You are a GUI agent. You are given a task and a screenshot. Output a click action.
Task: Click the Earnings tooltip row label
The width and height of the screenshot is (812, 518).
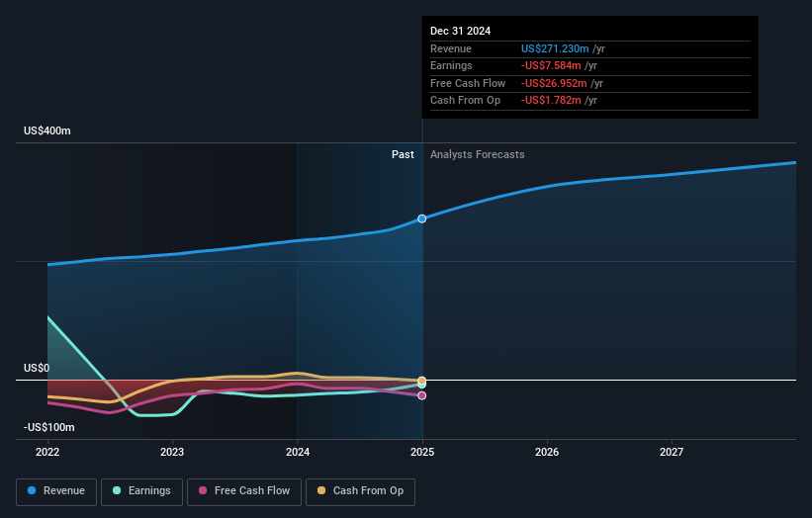(x=451, y=65)
